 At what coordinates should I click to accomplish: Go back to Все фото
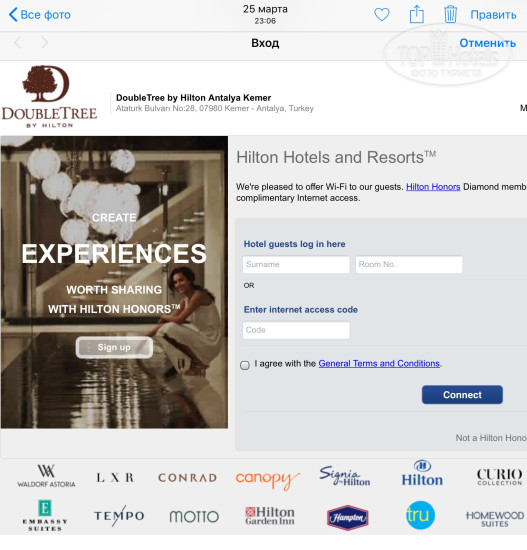coord(40,15)
